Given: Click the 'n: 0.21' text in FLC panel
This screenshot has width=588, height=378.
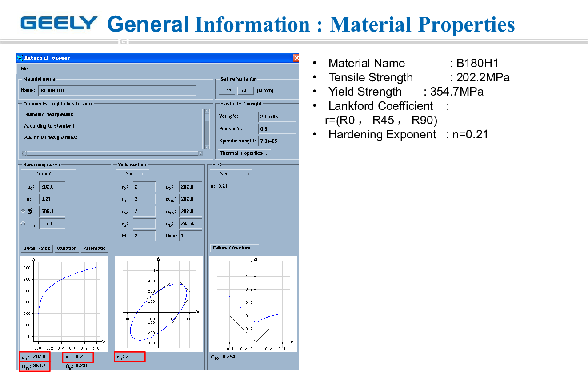Looking at the screenshot, I should tap(219, 186).
